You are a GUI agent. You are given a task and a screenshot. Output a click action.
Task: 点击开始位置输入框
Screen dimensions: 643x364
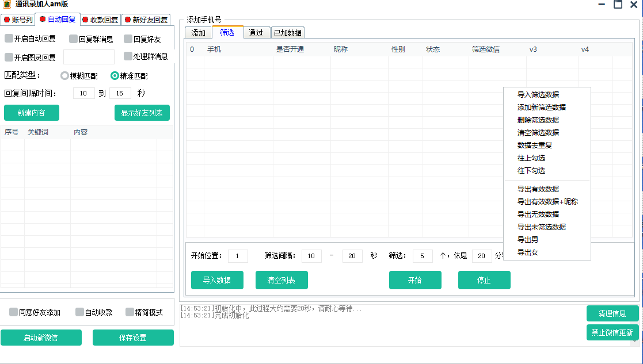tap(238, 256)
